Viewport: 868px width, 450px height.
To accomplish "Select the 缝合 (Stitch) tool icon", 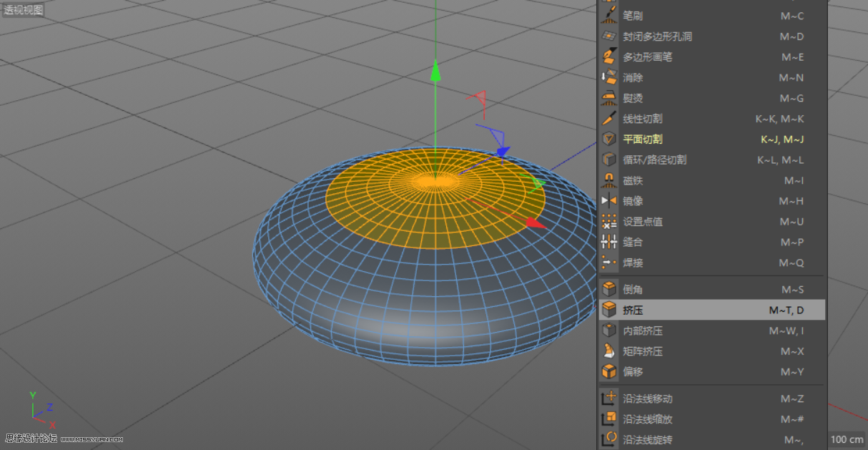I will coord(609,242).
